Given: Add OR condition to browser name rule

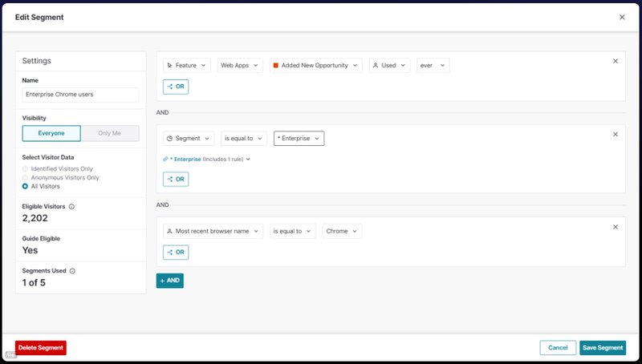Looking at the screenshot, I should pos(176,253).
